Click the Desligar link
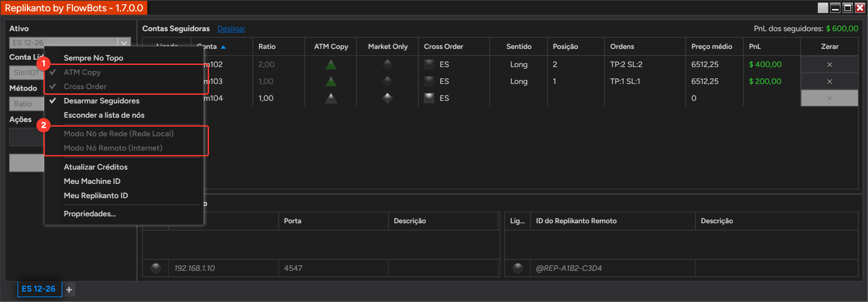868x302 pixels. click(x=231, y=29)
